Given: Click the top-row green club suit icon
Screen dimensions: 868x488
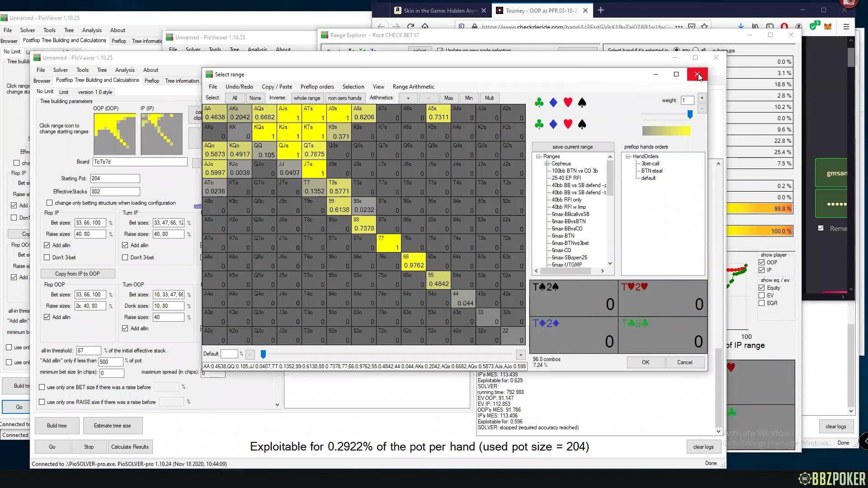Looking at the screenshot, I should click(539, 103).
